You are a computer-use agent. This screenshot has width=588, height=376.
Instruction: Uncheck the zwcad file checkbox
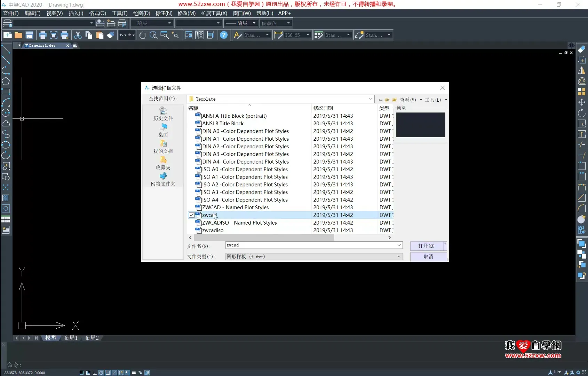pyautogui.click(x=192, y=215)
